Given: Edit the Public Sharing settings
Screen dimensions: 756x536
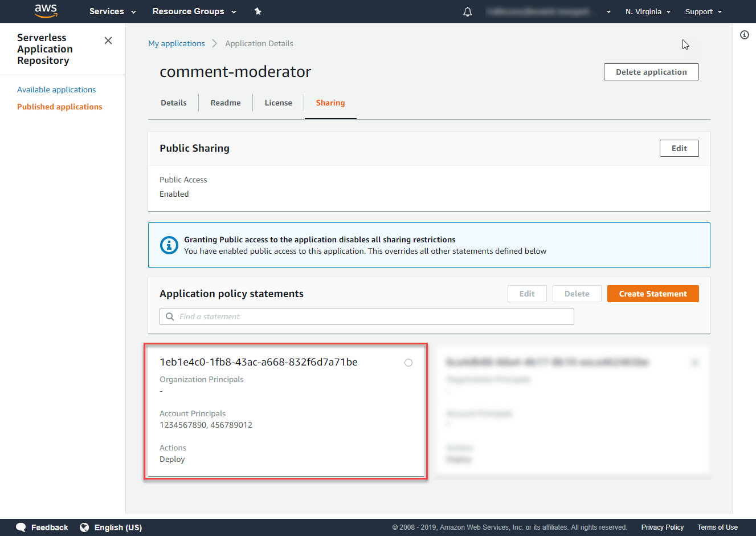Looking at the screenshot, I should pyautogui.click(x=679, y=148).
